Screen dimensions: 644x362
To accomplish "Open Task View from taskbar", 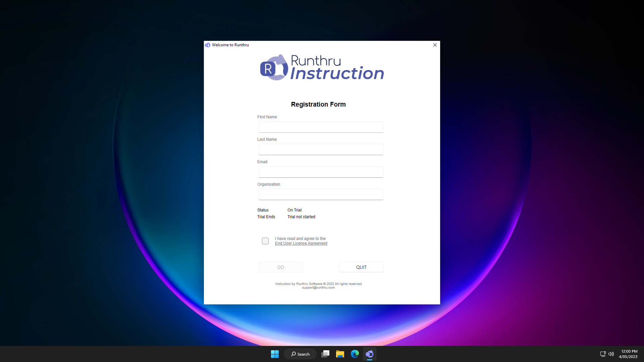I will tap(325, 354).
